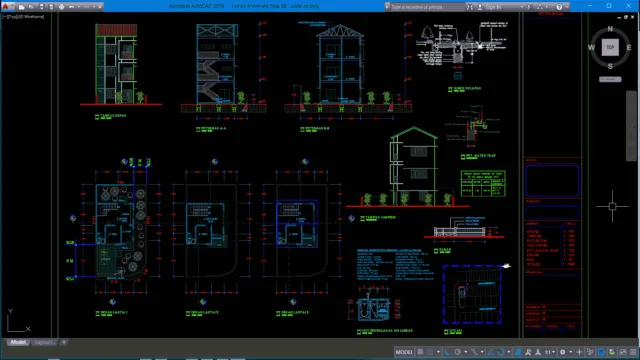Toggle Polar tracking in status bar
Viewport: 640px width, 360px height.
457,352
